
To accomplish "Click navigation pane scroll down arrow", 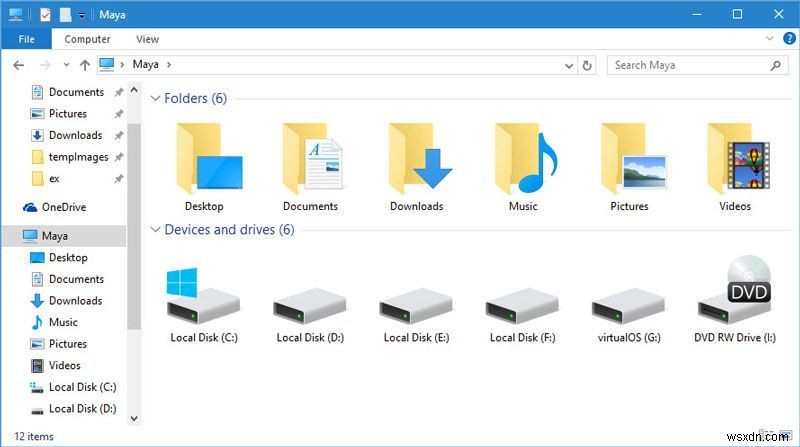I will (134, 418).
